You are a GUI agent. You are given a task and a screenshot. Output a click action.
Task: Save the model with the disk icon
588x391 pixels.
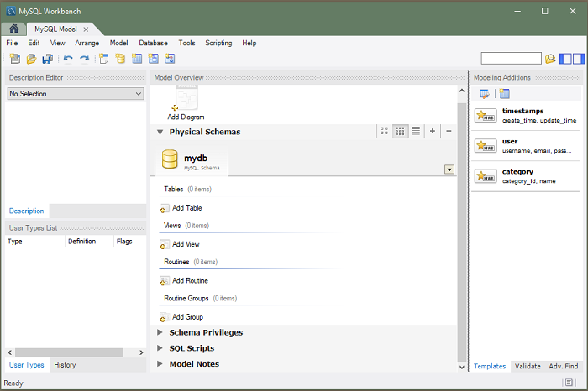pos(47,59)
